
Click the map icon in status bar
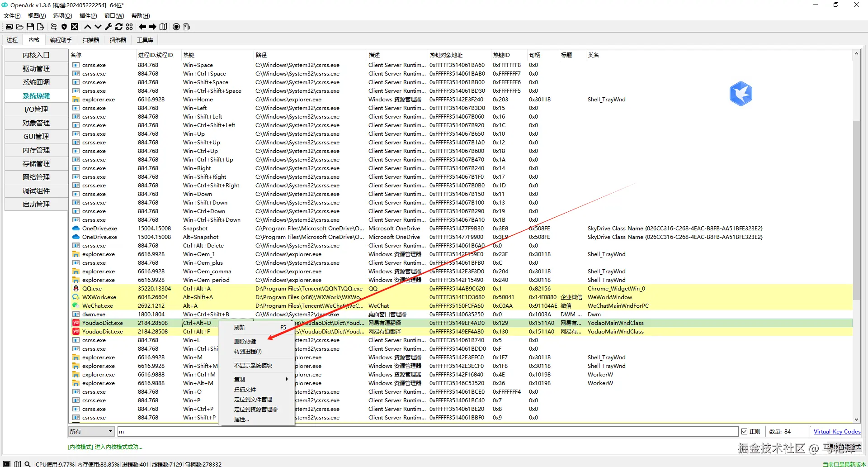[x=18, y=464]
